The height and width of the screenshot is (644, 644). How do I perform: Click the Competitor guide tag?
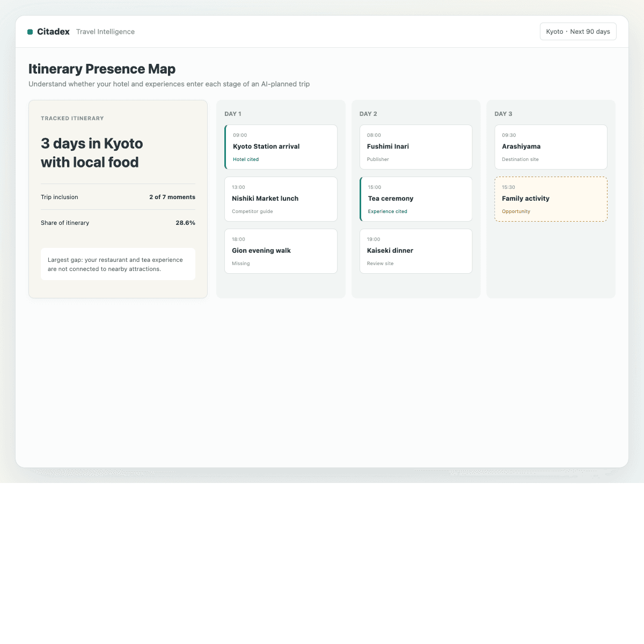pos(252,211)
